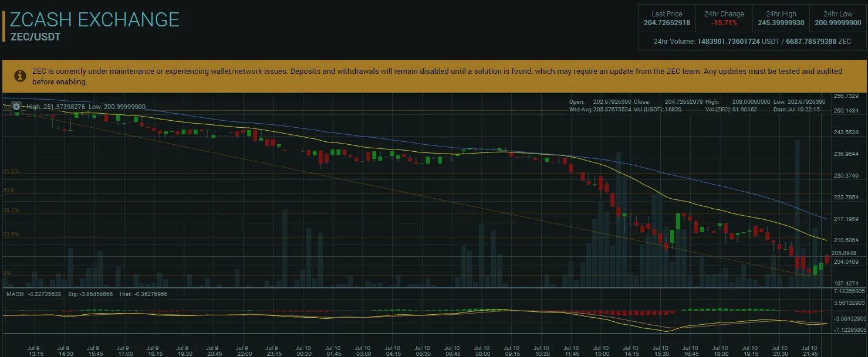The height and width of the screenshot is (357, 868).
Task: Click the latest red candlestick at chart right edge
Action: 827,259
